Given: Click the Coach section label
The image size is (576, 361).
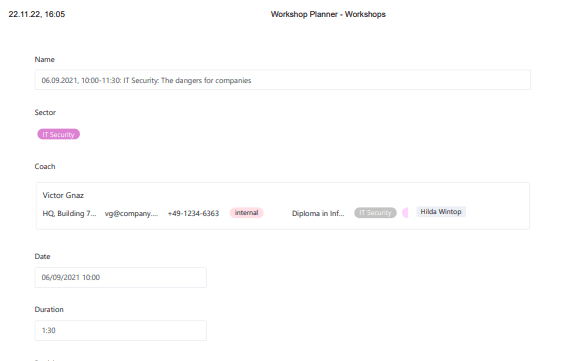Looking at the screenshot, I should point(45,166).
